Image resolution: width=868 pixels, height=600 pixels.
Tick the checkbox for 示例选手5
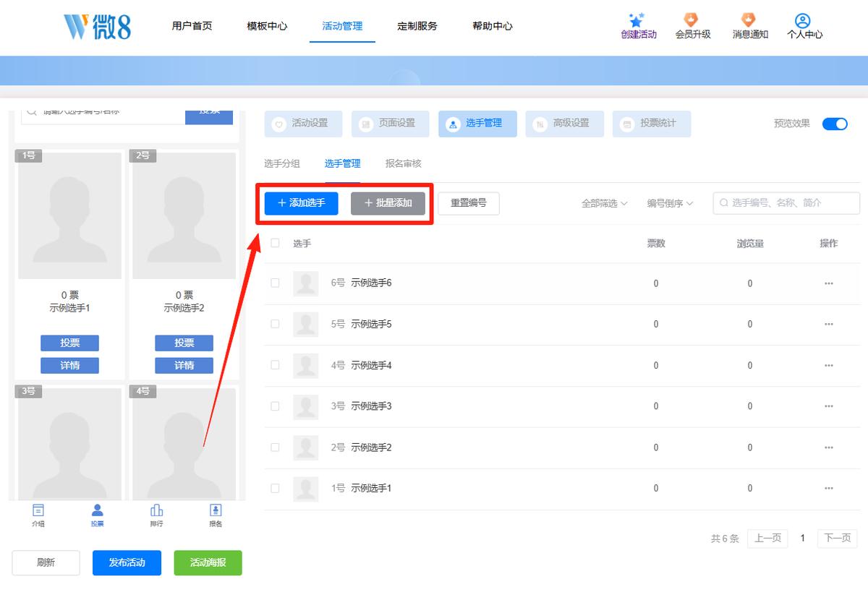point(275,324)
